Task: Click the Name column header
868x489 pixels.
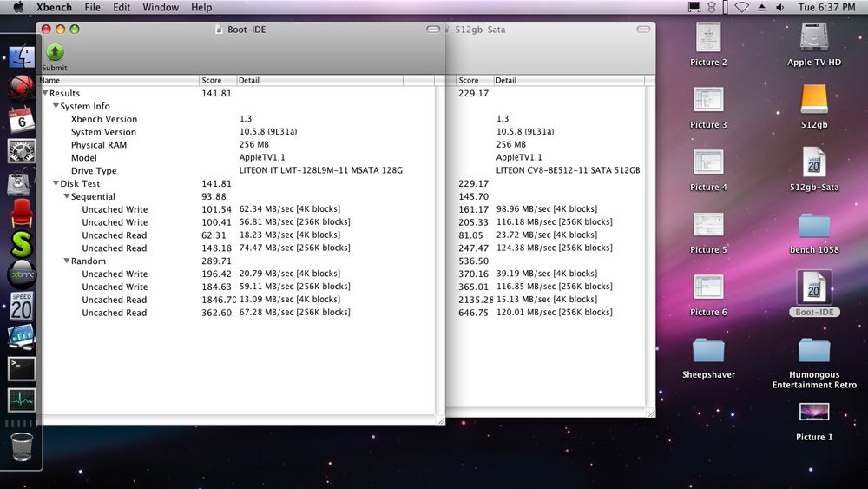Action: coord(119,80)
